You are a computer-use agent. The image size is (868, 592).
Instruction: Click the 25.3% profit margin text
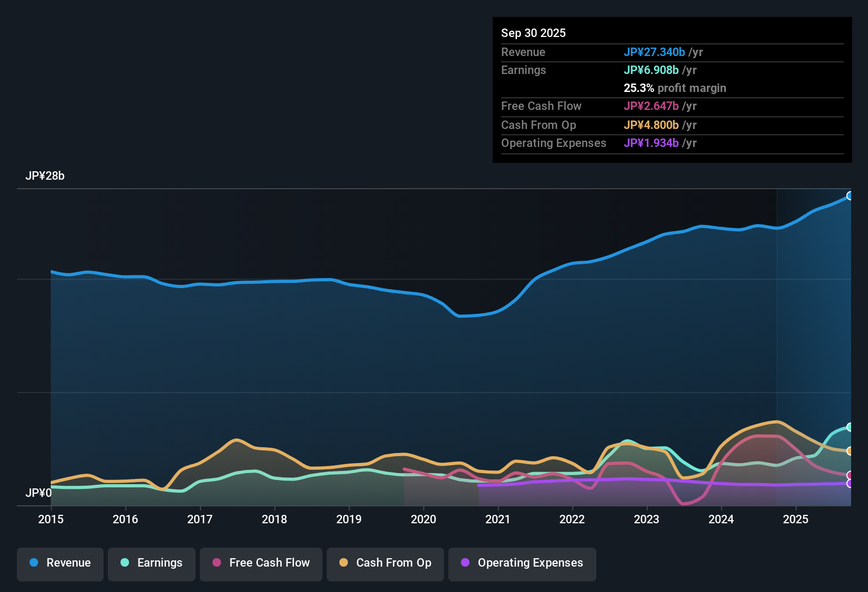[675, 88]
